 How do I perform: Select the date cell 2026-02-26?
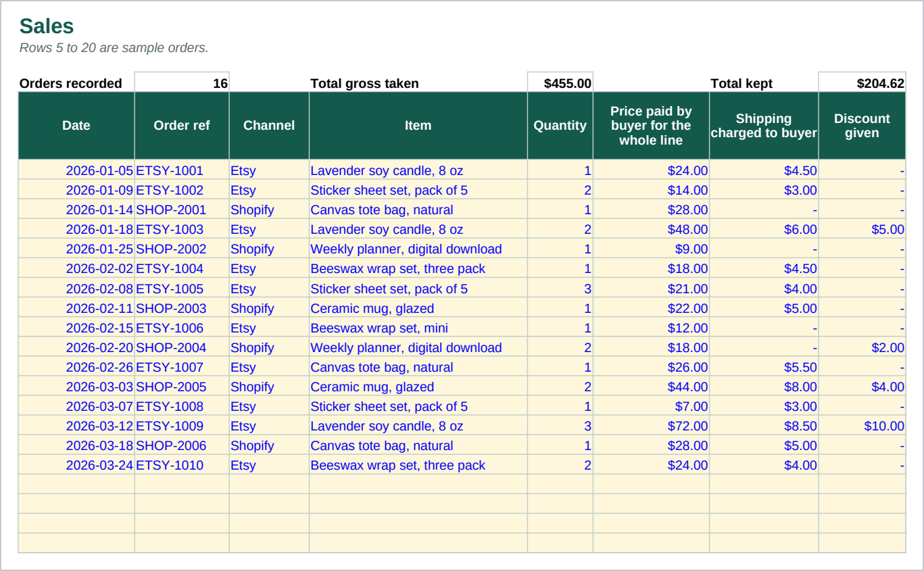[x=76, y=367]
